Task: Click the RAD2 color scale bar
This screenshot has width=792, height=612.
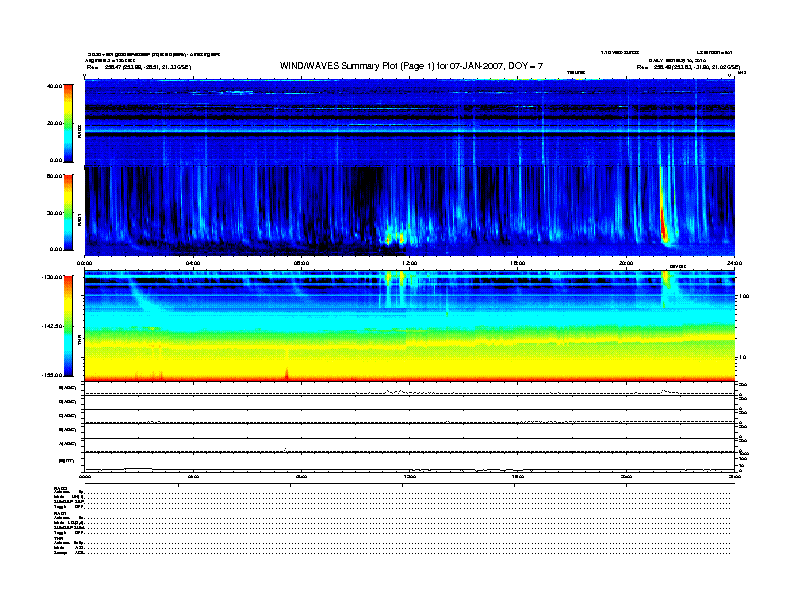Action: [x=68, y=123]
